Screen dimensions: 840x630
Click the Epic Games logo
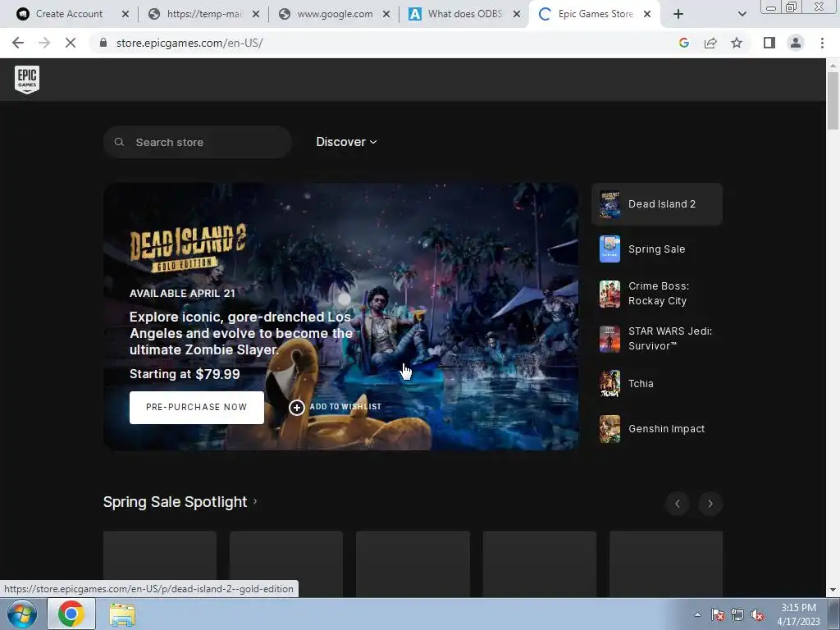pyautogui.click(x=27, y=80)
